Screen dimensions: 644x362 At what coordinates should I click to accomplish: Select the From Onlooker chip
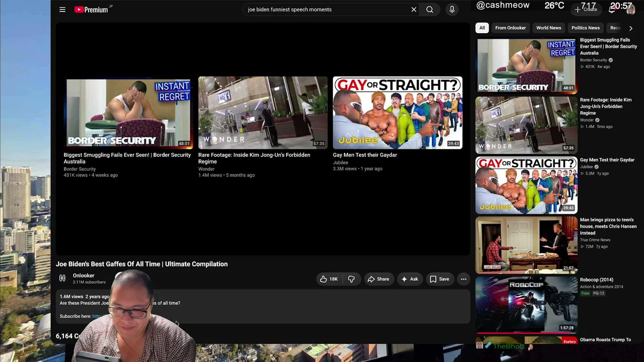click(x=510, y=28)
